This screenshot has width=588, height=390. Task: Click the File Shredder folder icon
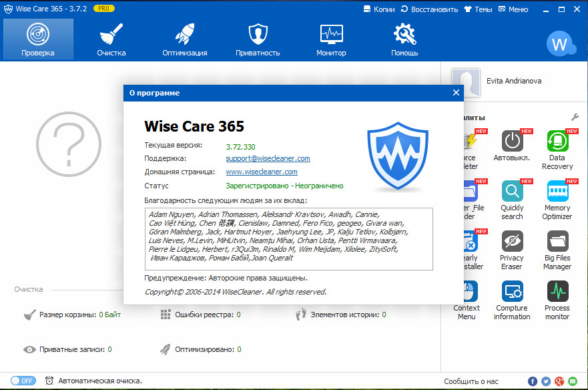[471, 191]
